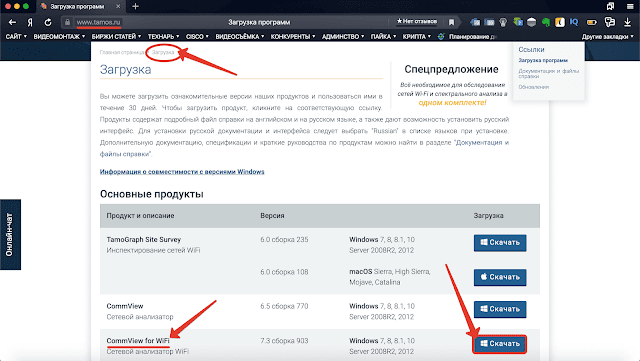Download TamoGraph Site Survey for Windows
This screenshot has height=361, width=640.
pos(500,243)
